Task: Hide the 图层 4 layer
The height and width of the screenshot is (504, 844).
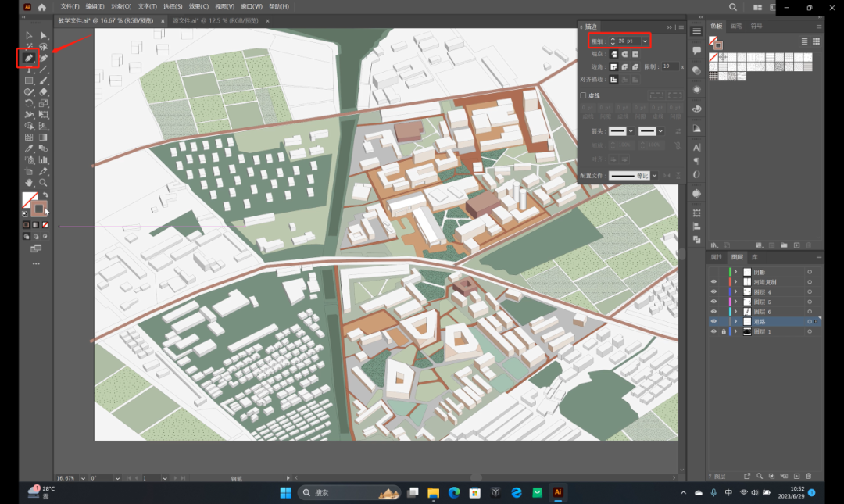Action: [x=713, y=291]
